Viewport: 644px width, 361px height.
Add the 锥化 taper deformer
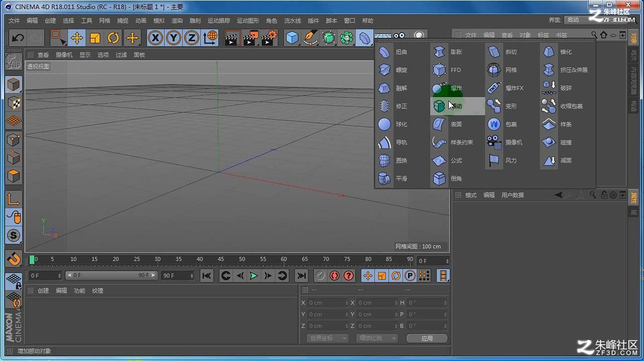pos(558,52)
